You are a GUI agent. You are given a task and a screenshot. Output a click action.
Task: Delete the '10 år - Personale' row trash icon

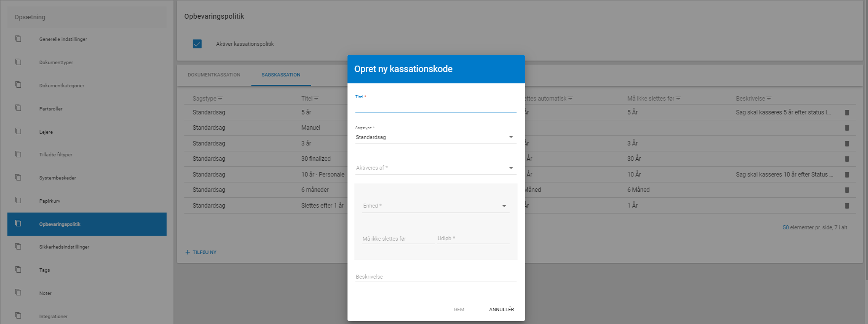847,175
